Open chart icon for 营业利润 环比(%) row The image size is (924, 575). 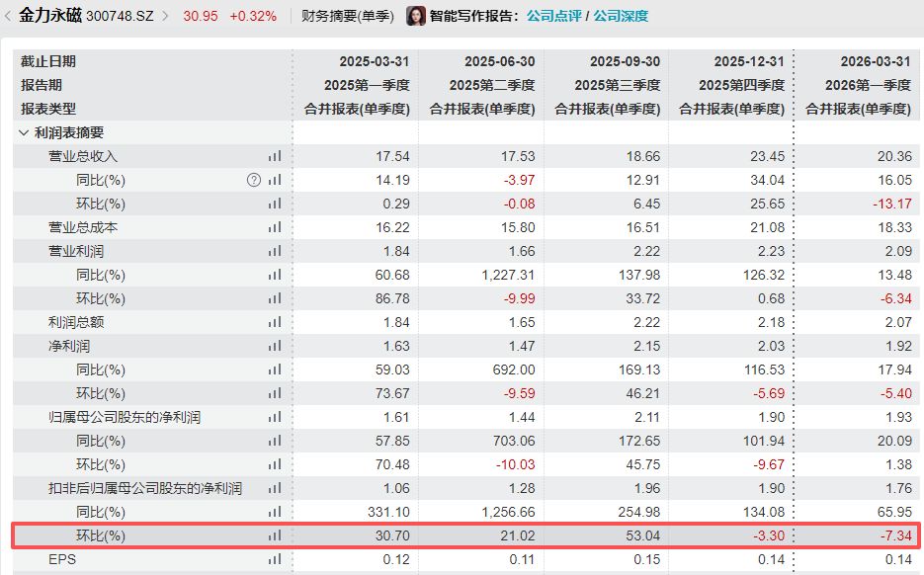tap(275, 298)
